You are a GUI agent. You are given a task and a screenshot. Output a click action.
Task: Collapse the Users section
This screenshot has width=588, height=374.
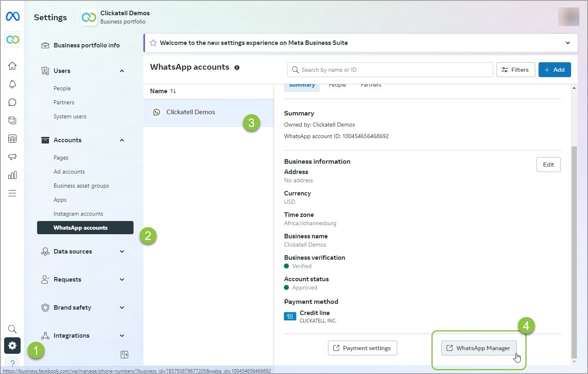(122, 71)
